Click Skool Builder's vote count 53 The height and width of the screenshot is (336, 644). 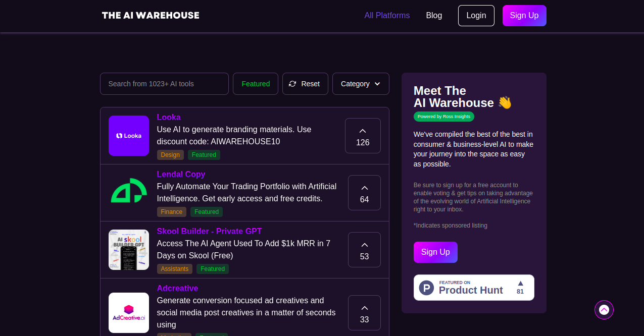coord(365,256)
